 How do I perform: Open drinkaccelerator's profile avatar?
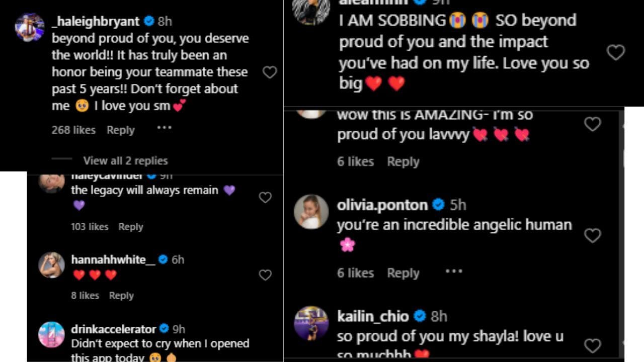[51, 335]
